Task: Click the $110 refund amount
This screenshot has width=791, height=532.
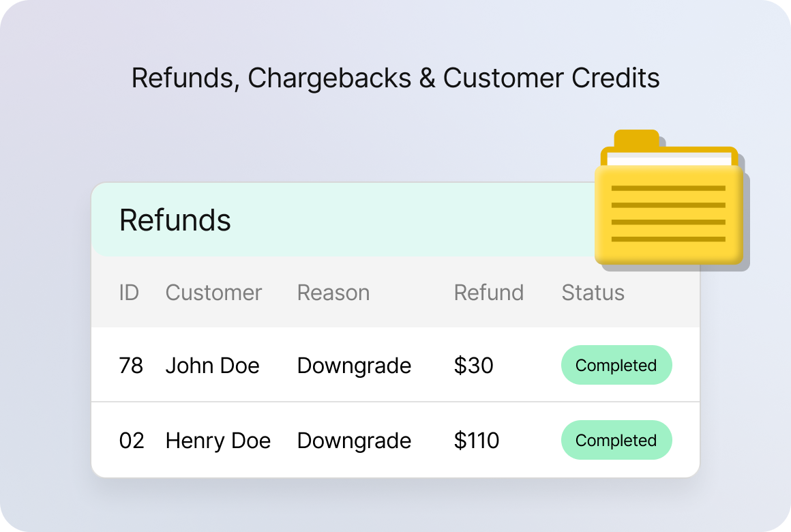Action: [477, 441]
